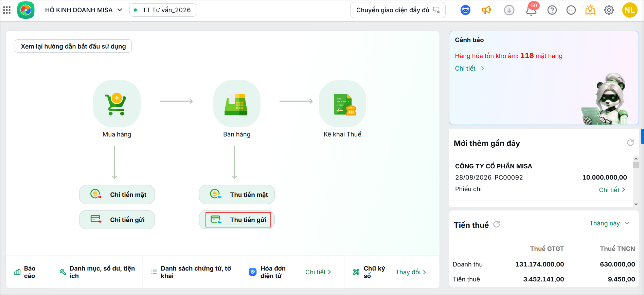Open the help question mark icon
The width and height of the screenshot is (644, 295).
[x=552, y=10]
